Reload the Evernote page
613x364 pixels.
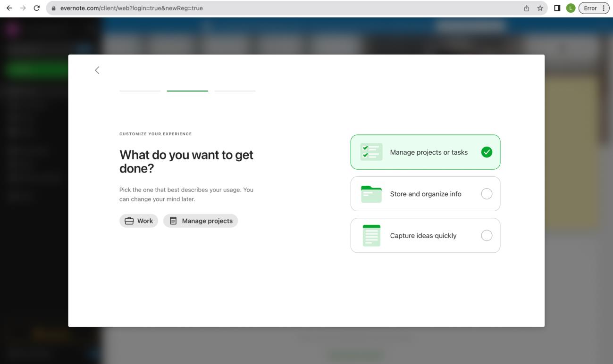pyautogui.click(x=37, y=8)
